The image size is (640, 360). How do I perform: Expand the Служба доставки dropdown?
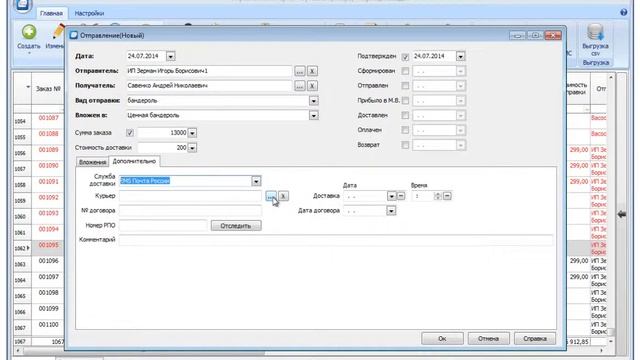coord(256,181)
